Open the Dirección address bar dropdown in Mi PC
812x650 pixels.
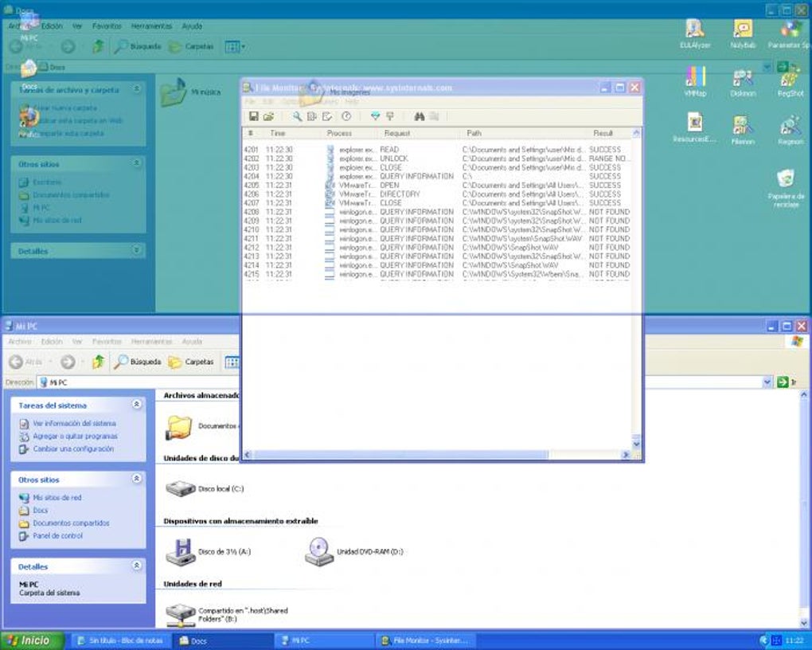pos(767,382)
